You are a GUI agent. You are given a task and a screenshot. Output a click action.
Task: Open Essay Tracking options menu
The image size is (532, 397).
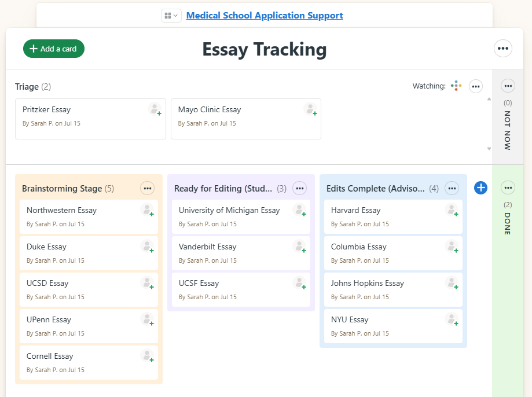tap(503, 49)
